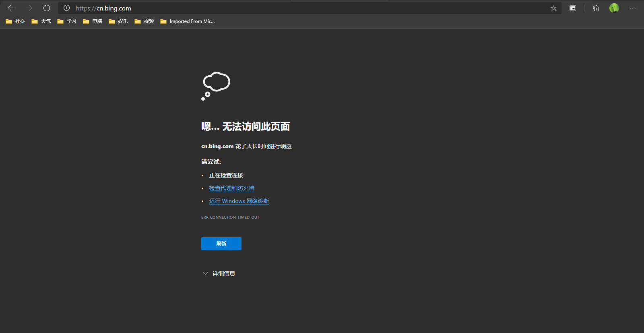Click the cn.bing.com address bar
Viewport: 644px width, 333px height.
click(x=310, y=8)
